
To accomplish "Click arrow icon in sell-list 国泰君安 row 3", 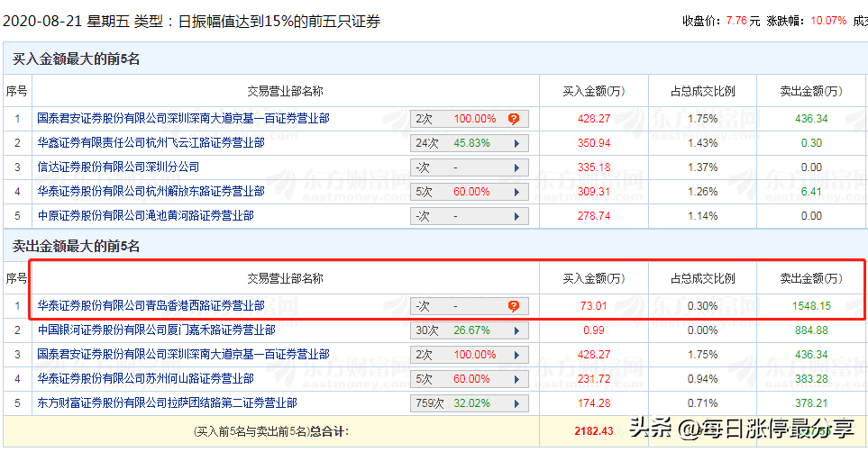I will click(516, 355).
